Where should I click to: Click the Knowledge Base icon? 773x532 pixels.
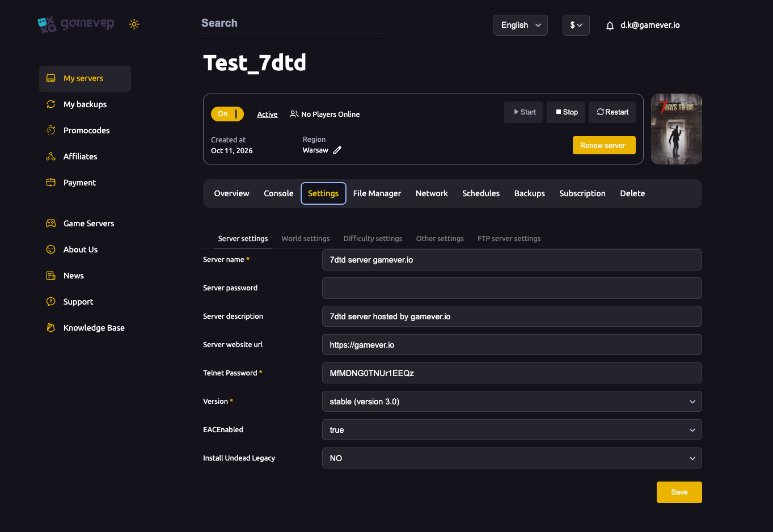tap(51, 328)
